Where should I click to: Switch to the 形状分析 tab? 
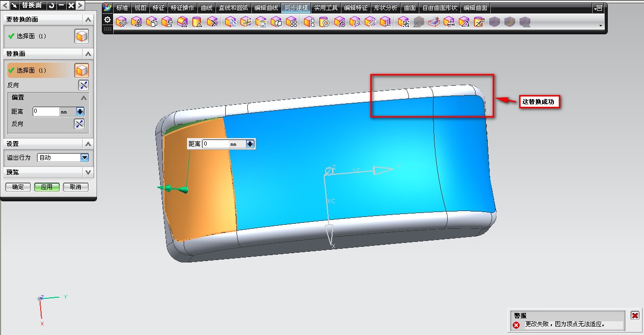(x=385, y=8)
